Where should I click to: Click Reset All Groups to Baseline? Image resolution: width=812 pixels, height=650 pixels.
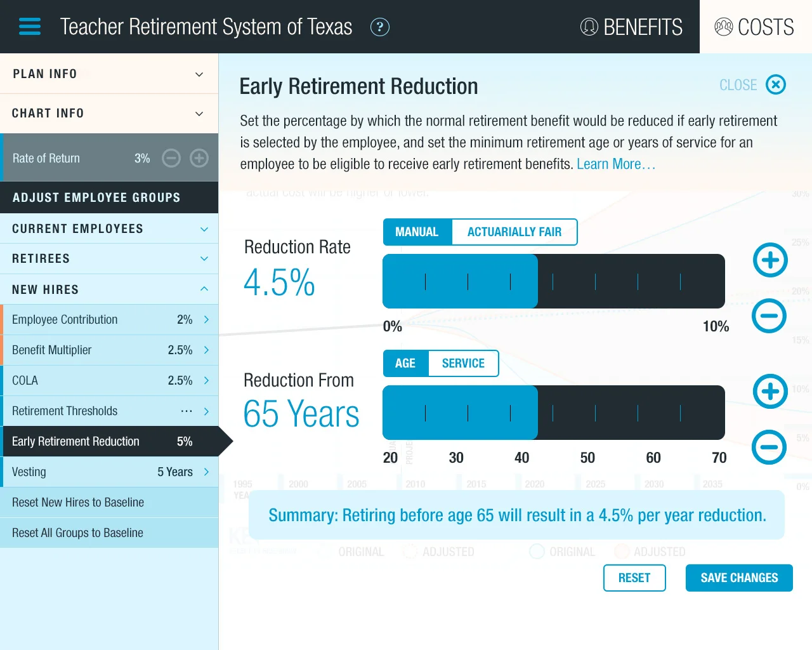click(x=109, y=533)
